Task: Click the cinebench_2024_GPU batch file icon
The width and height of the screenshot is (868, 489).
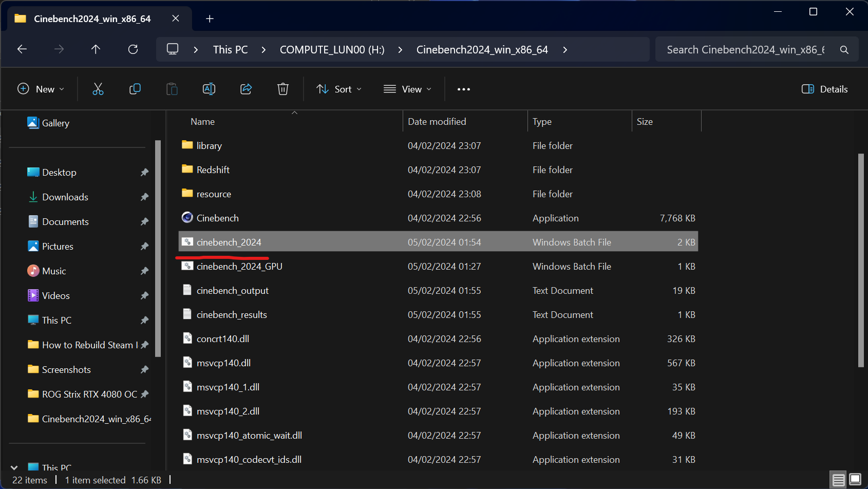Action: [x=187, y=266]
